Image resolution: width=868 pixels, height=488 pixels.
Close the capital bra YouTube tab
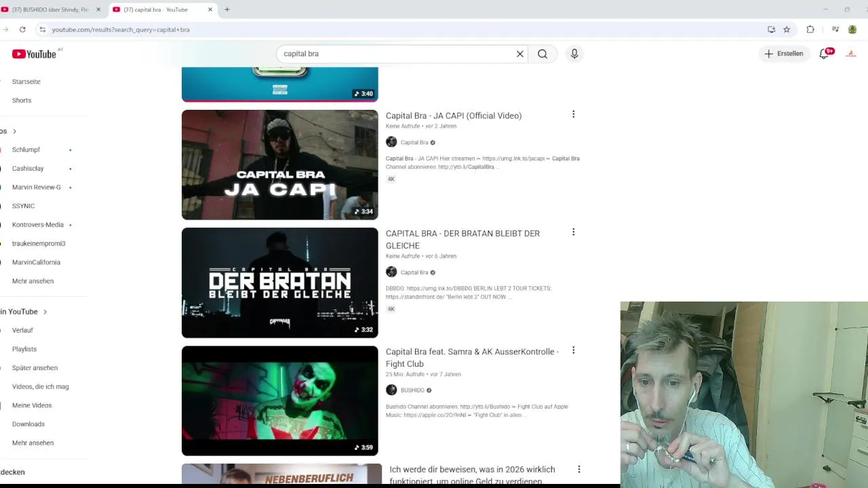[x=210, y=9]
